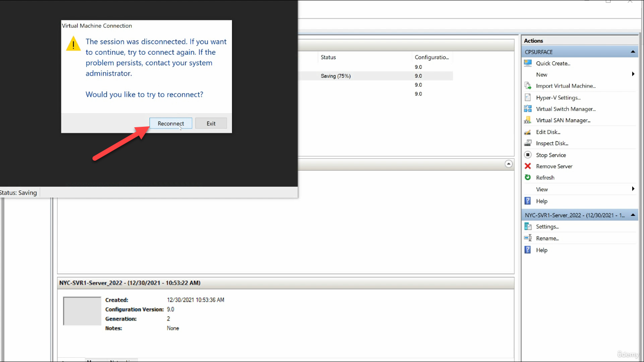
Task: Select the 'Saving (75%)' status cell
Action: coord(336,76)
